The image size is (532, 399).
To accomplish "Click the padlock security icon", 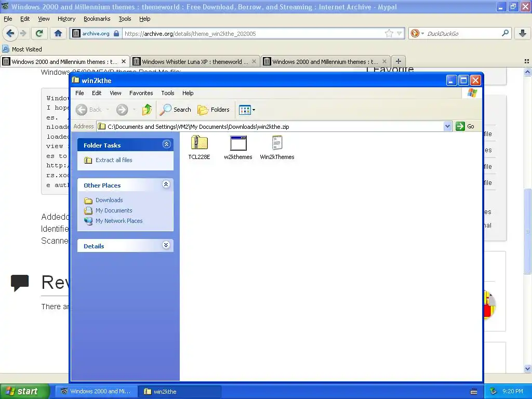I will (116, 33).
